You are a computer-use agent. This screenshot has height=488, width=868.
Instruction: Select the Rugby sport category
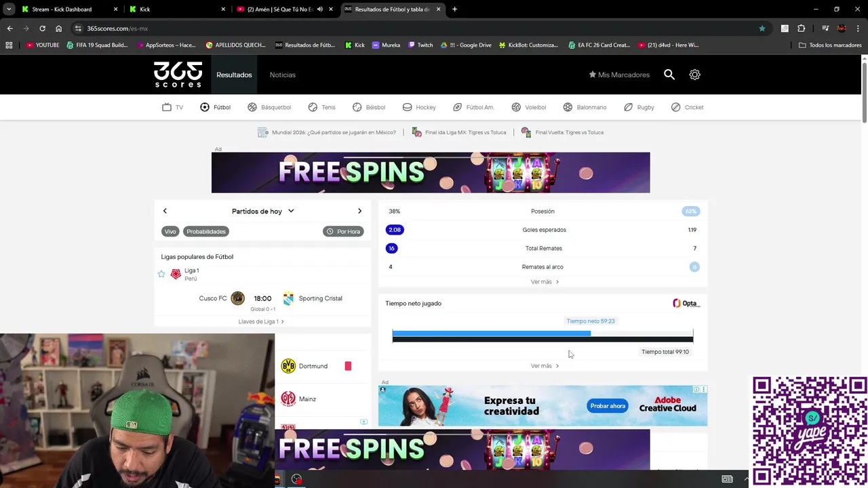[x=639, y=107]
